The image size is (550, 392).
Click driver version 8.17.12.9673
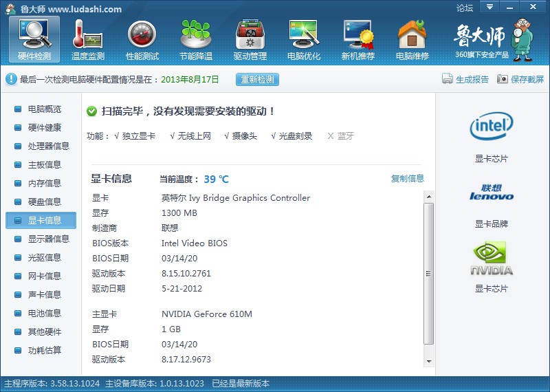click(x=186, y=360)
